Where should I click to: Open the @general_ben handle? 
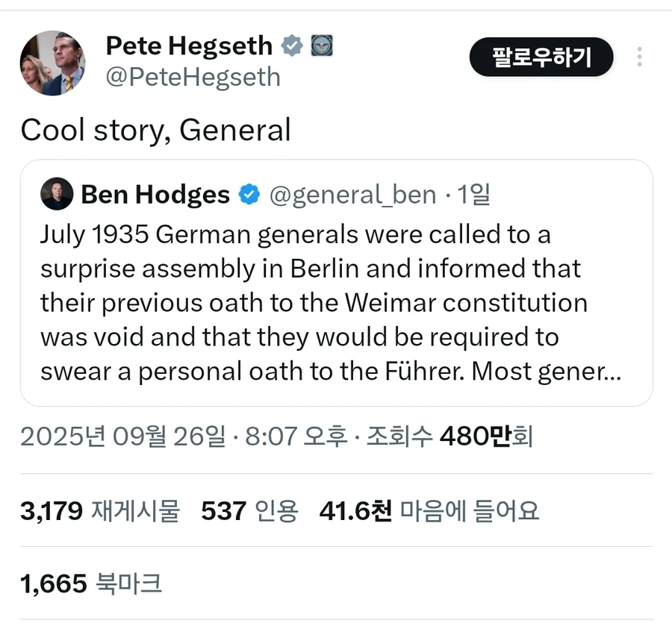(x=352, y=195)
